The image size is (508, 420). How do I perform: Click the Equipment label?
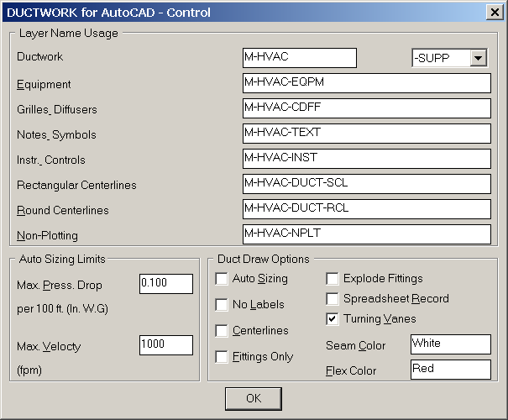pyautogui.click(x=44, y=85)
